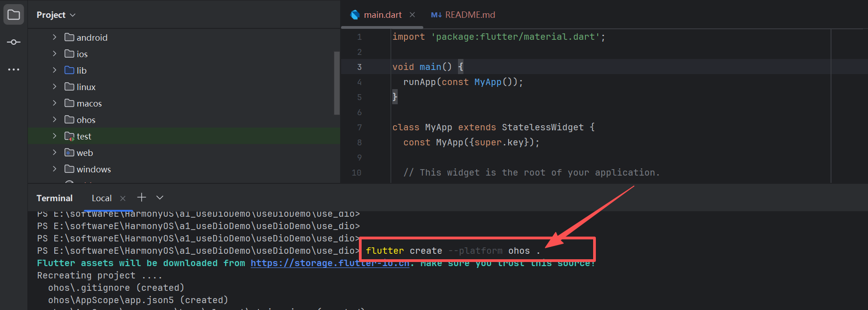Expand the ohos folder
The height and width of the screenshot is (310, 868).
[54, 119]
